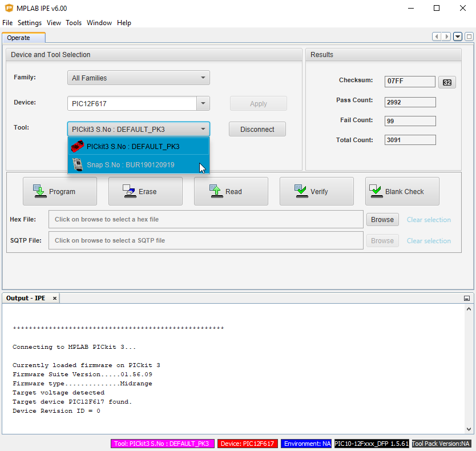Minimize the Output panel
The height and width of the screenshot is (451, 476).
tap(467, 298)
